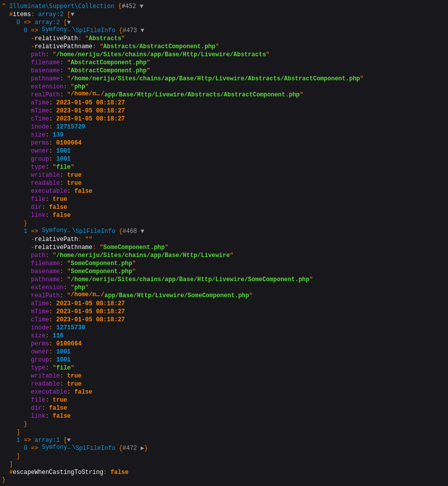Collapse the '0 => array:2' nested array arrow
Viewport: 448px width, 486px height.
point(69,23)
